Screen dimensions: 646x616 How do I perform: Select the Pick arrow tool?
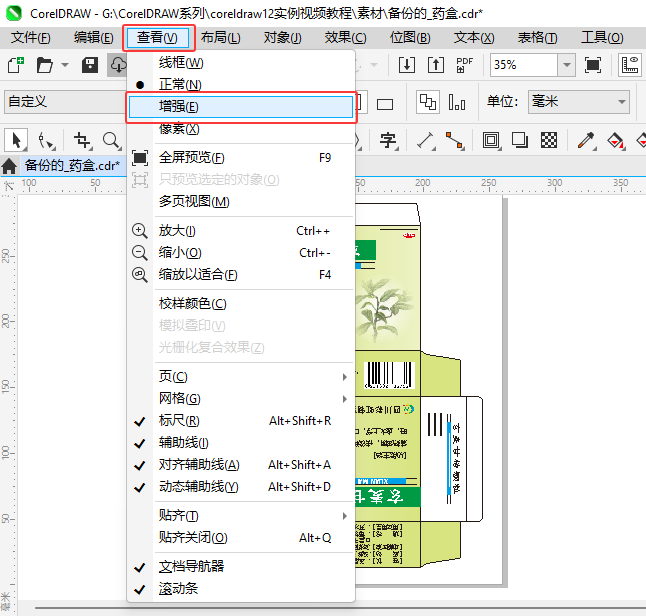16,141
